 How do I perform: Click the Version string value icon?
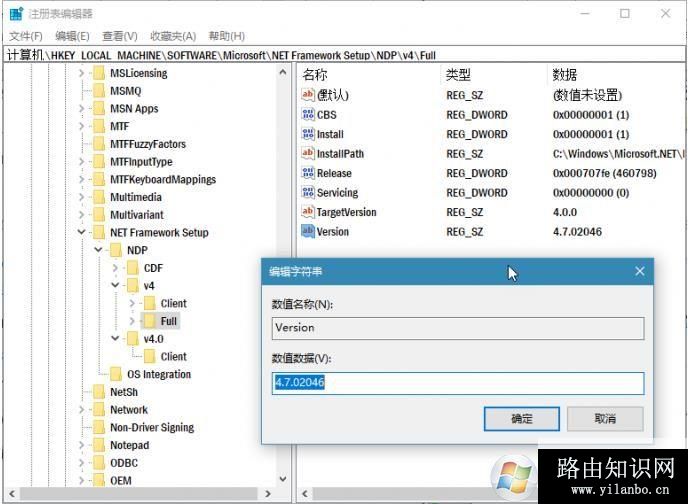[308, 231]
